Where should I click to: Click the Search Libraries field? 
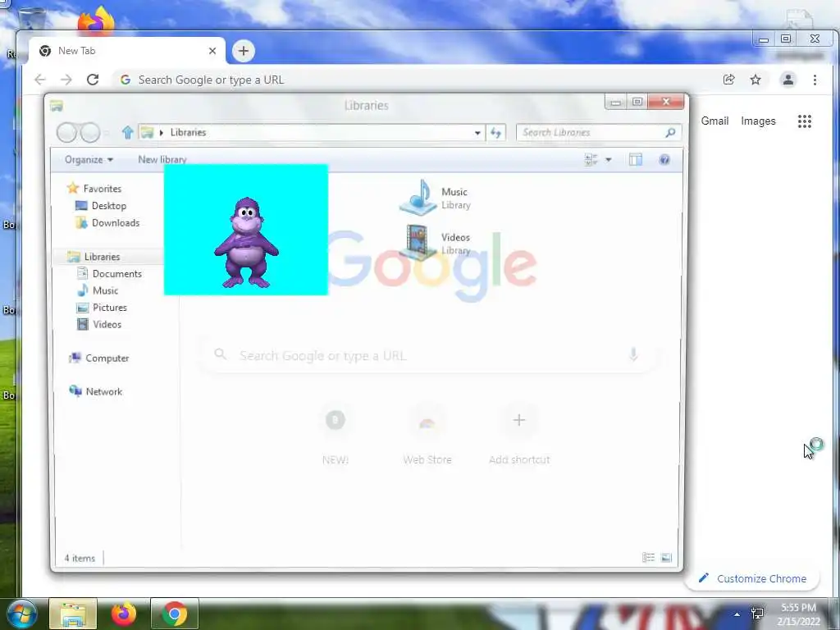599,132
